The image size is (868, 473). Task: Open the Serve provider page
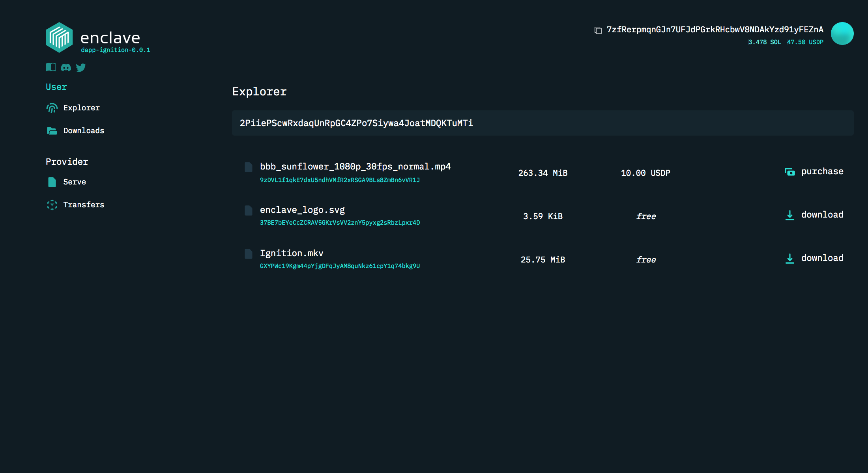75,182
